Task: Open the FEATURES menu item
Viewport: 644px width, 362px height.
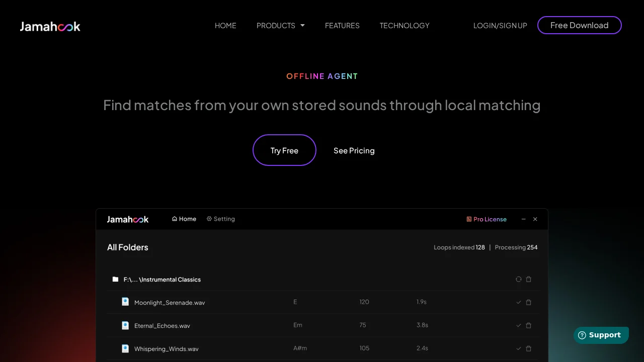Action: point(342,25)
